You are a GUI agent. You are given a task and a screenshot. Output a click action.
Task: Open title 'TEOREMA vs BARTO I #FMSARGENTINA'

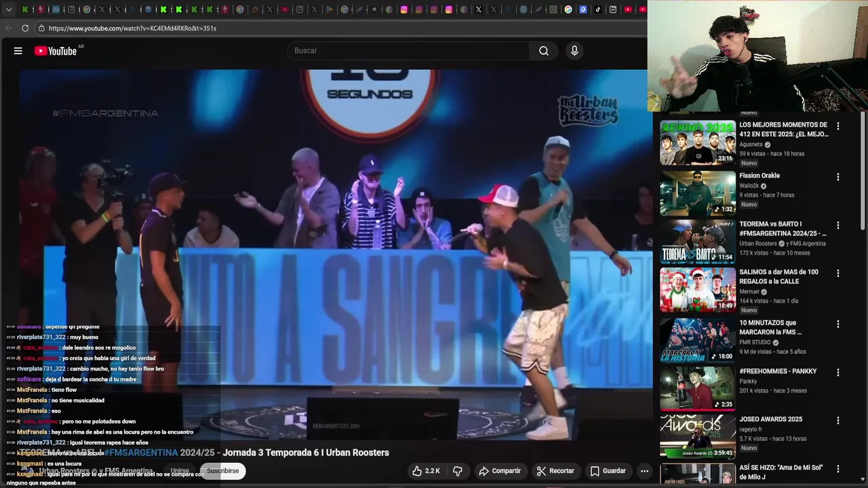(783, 228)
